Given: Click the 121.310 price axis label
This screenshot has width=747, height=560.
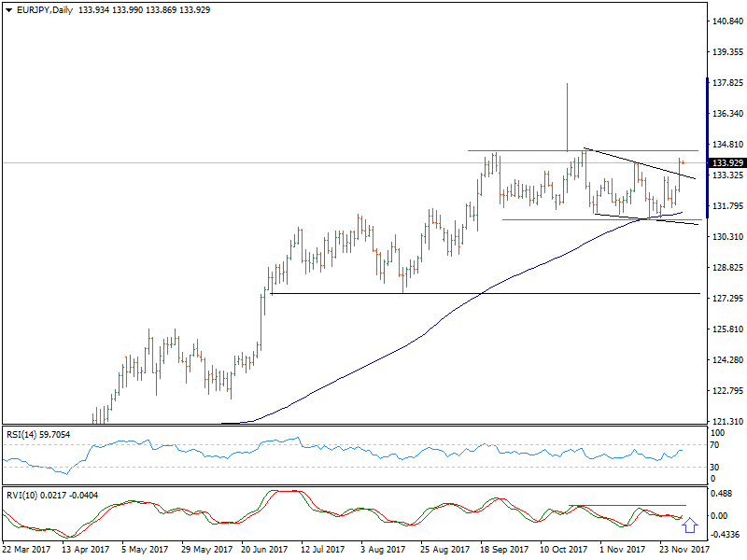Looking at the screenshot, I should 727,421.
